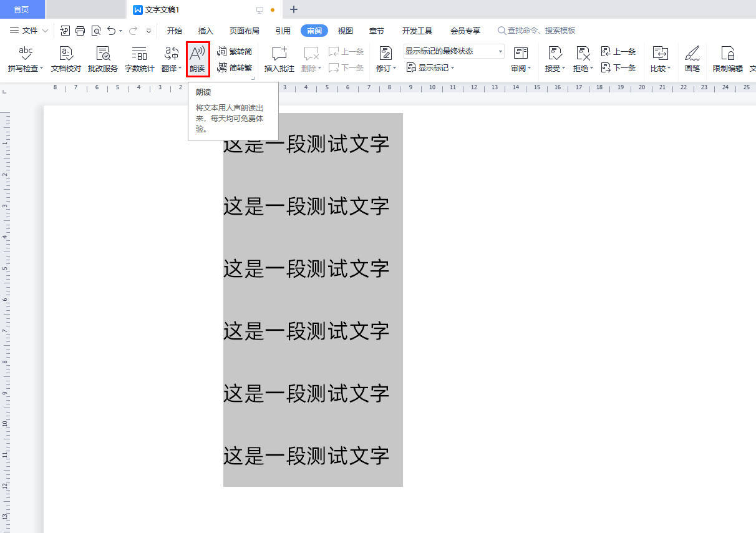
Task: Open the 文件 menu
Action: 29,31
